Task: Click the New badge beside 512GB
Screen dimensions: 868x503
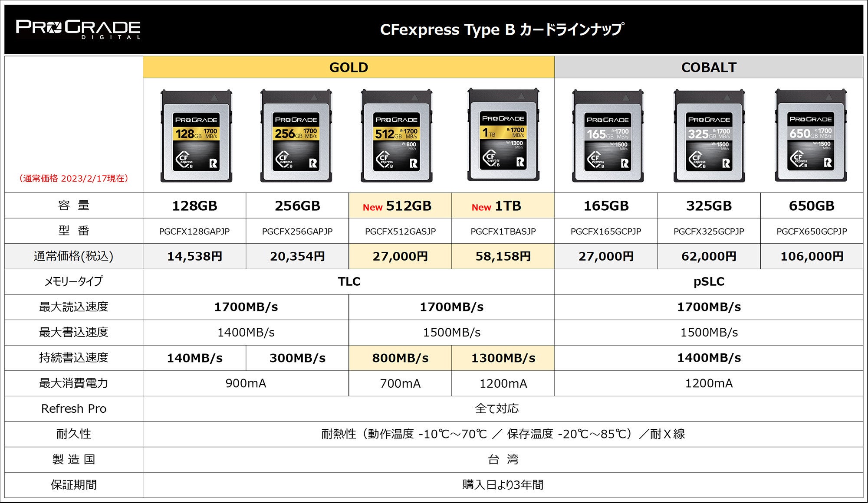Action: pyautogui.click(x=373, y=207)
